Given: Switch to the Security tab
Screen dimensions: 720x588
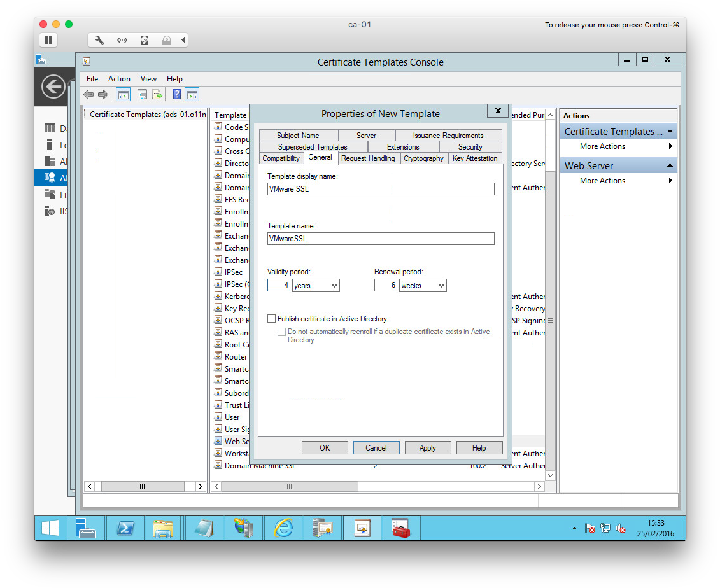Looking at the screenshot, I should click(470, 147).
